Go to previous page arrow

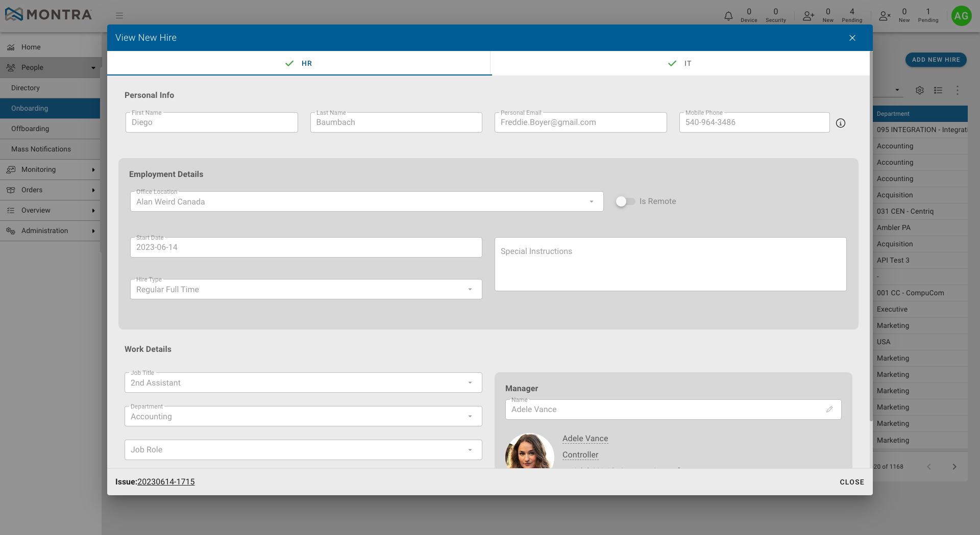[x=929, y=467]
